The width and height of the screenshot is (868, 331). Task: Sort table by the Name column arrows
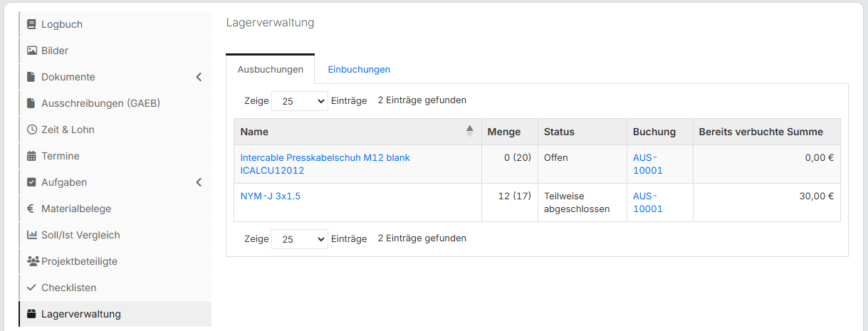[x=469, y=132]
